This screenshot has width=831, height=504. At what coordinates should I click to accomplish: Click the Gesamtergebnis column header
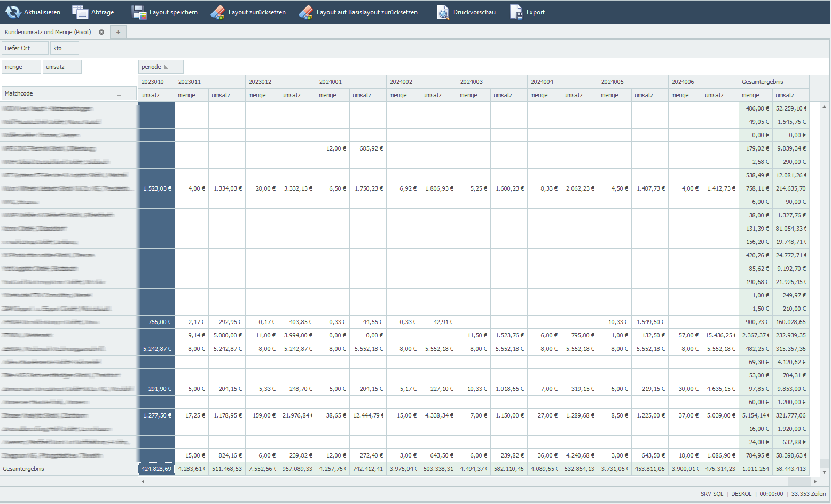[x=774, y=82]
